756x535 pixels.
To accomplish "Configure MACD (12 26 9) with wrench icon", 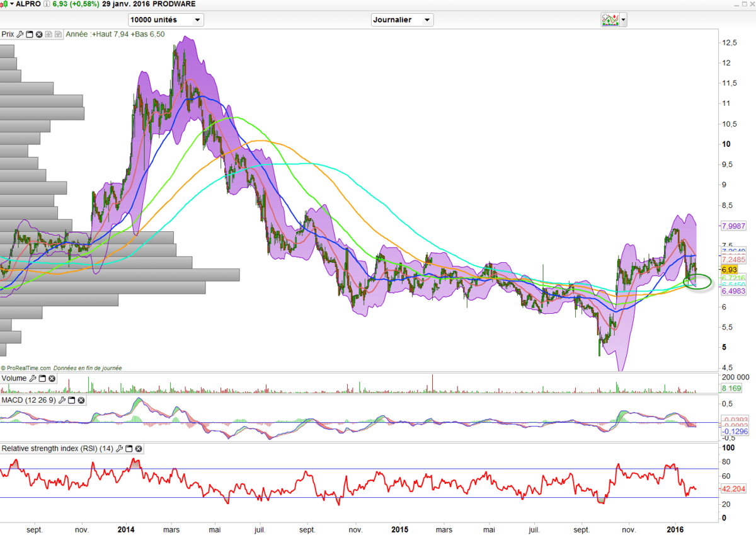I will 62,400.
